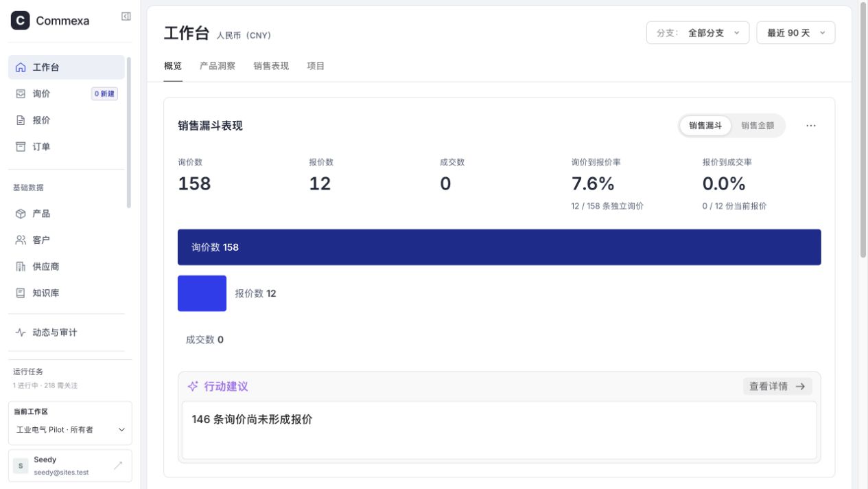Click the book icon beside 知识库
Screen dimensions: 868x489
[21, 293]
